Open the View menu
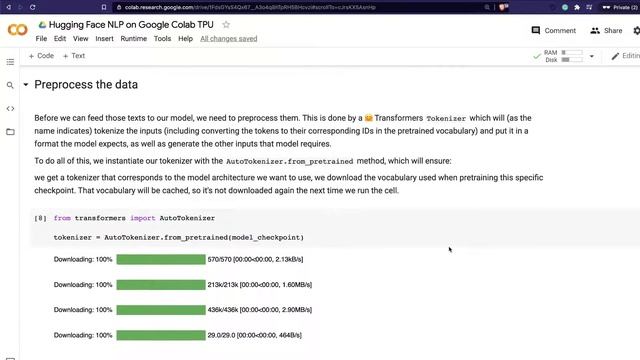 (x=80, y=39)
